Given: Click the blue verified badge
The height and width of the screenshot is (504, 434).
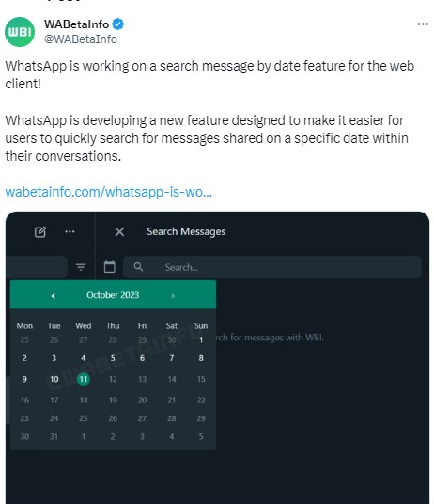Looking at the screenshot, I should pos(118,24).
